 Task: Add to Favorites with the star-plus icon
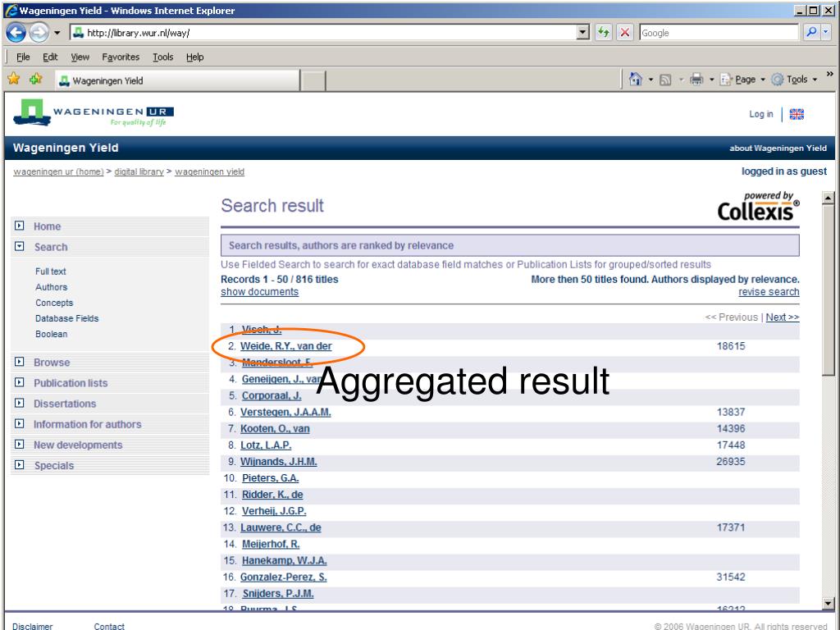coord(36,80)
